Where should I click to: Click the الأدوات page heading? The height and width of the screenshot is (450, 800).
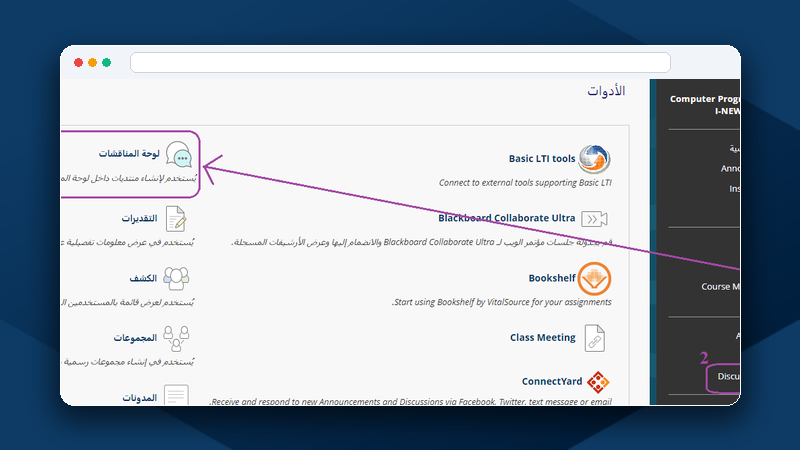(606, 91)
